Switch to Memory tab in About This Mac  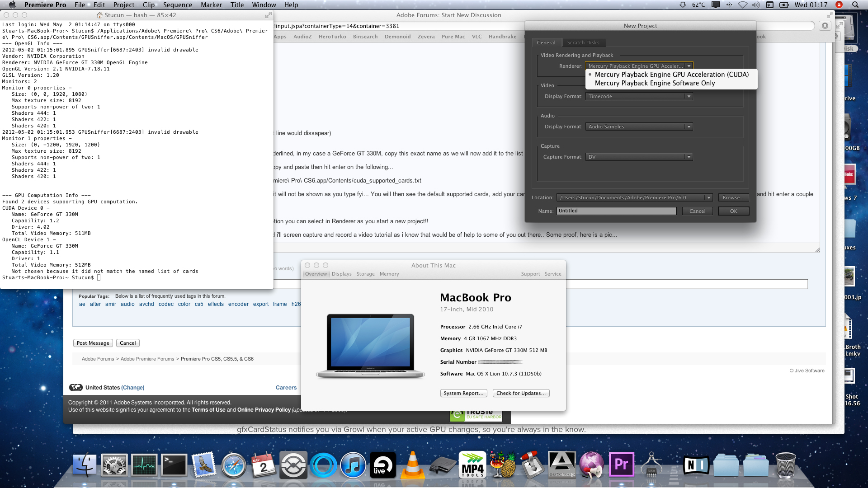tap(389, 273)
